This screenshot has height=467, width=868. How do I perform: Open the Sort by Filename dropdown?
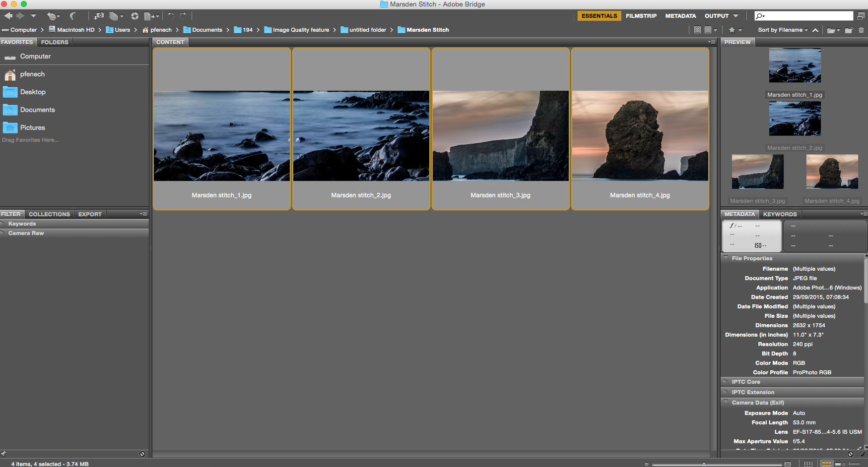[783, 30]
